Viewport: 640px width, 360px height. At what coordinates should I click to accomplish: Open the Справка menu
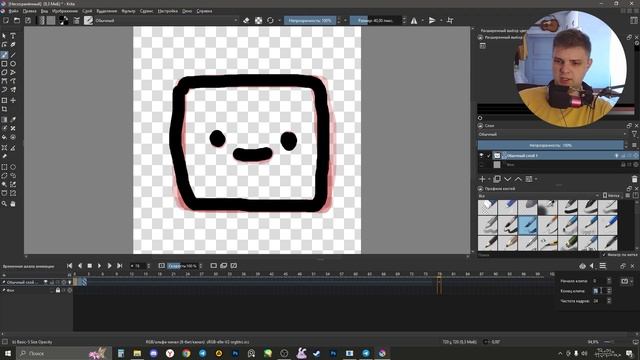(x=204, y=11)
